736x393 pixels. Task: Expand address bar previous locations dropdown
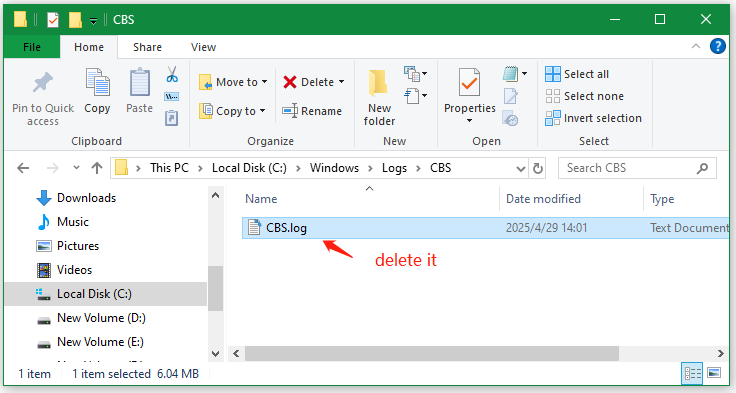pos(521,169)
